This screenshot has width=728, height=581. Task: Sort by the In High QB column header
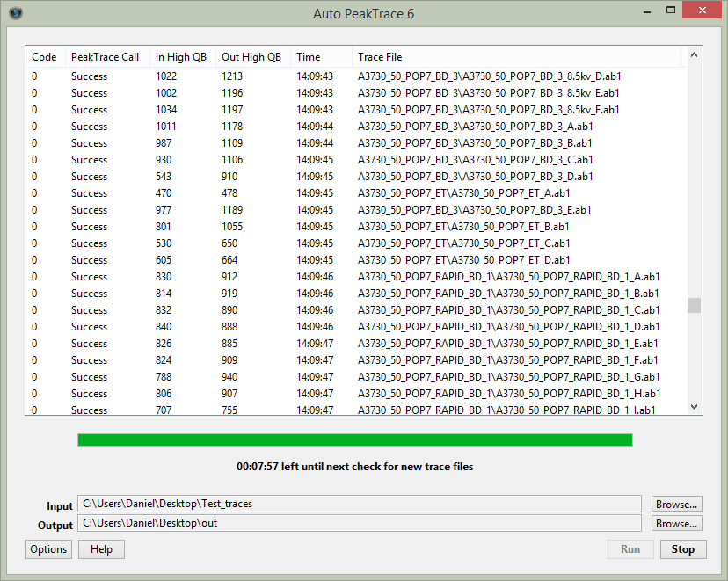click(181, 57)
